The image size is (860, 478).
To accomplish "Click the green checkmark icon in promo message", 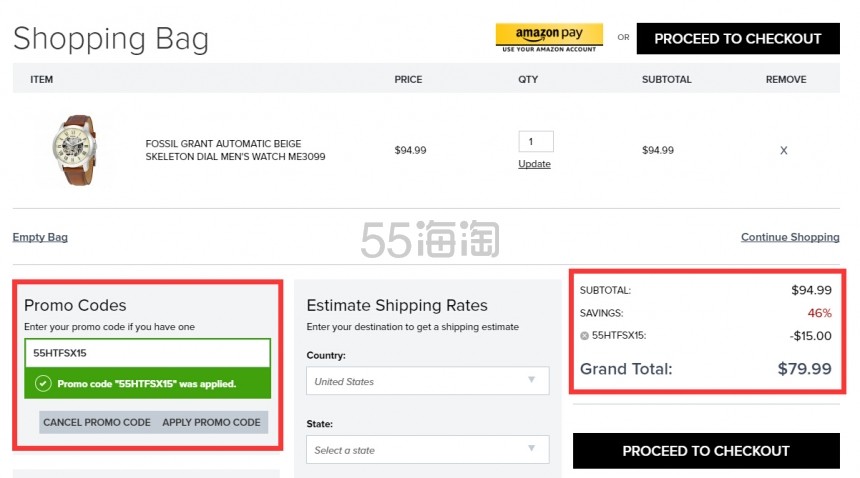I will tap(43, 383).
